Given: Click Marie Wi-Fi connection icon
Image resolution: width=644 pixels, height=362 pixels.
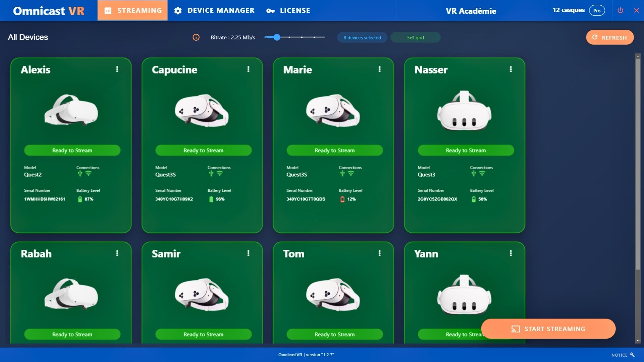Looking at the screenshot, I should tap(351, 173).
